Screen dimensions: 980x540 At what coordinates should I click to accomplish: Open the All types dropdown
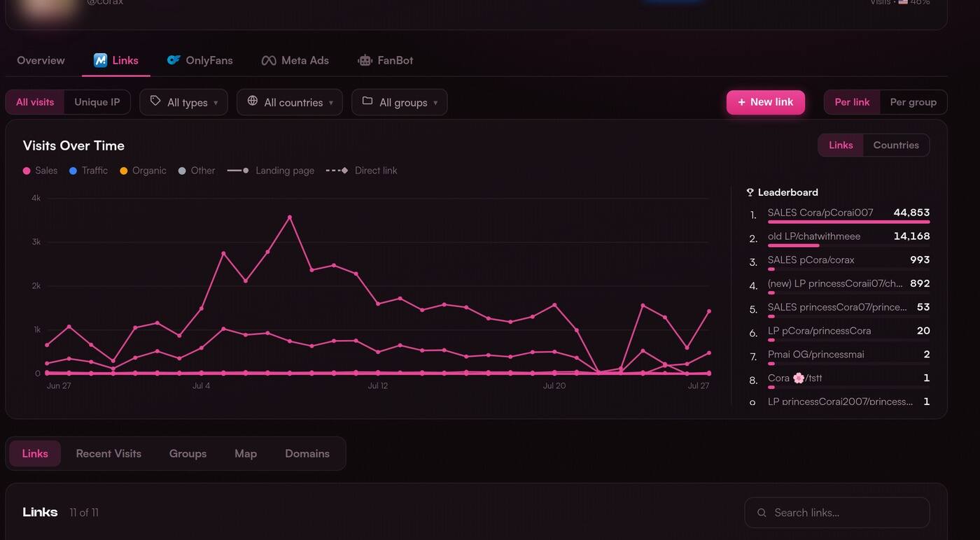click(183, 102)
